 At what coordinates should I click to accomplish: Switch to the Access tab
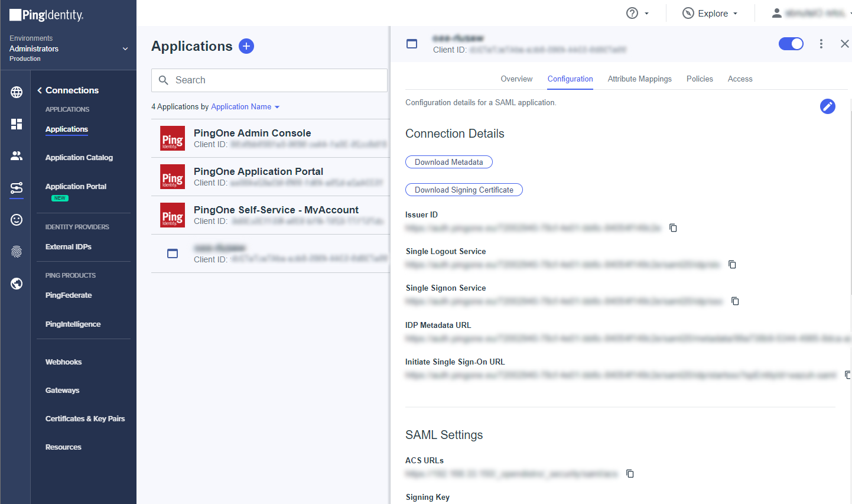pos(740,79)
